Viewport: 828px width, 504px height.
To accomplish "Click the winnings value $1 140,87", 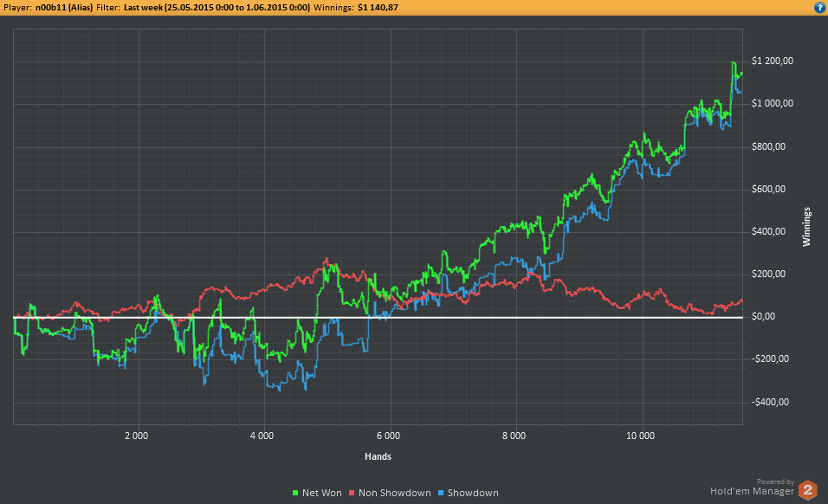I will click(378, 8).
